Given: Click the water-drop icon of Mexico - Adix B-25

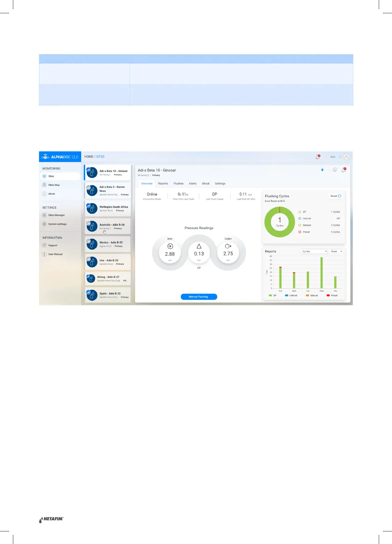Looking at the screenshot, I should [92, 244].
